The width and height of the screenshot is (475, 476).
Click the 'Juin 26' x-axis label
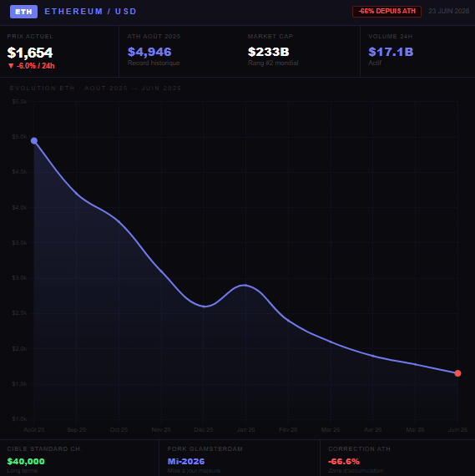[457, 430]
